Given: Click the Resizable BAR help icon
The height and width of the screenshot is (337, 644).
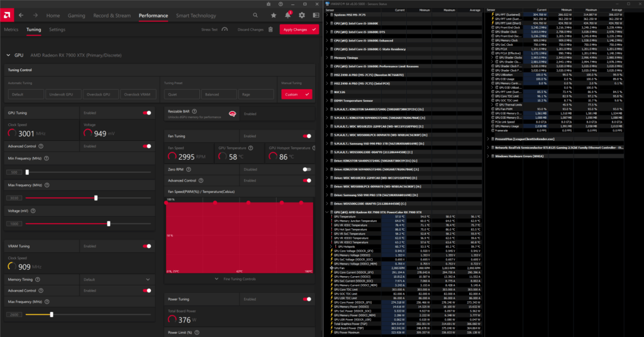Looking at the screenshot, I should tap(194, 111).
